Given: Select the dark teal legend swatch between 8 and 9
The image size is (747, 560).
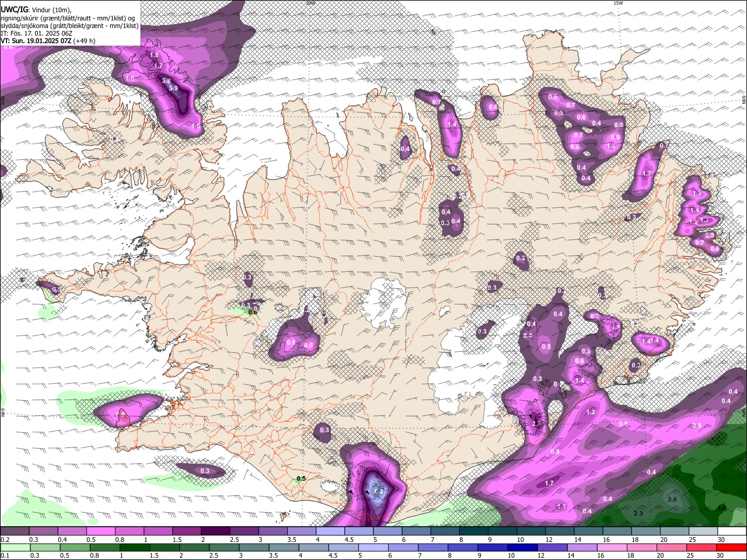Looking at the screenshot, I should (x=473, y=531).
